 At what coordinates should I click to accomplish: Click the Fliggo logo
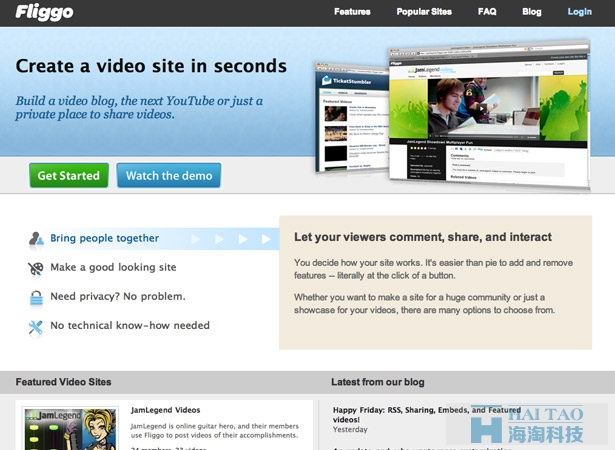[44, 12]
